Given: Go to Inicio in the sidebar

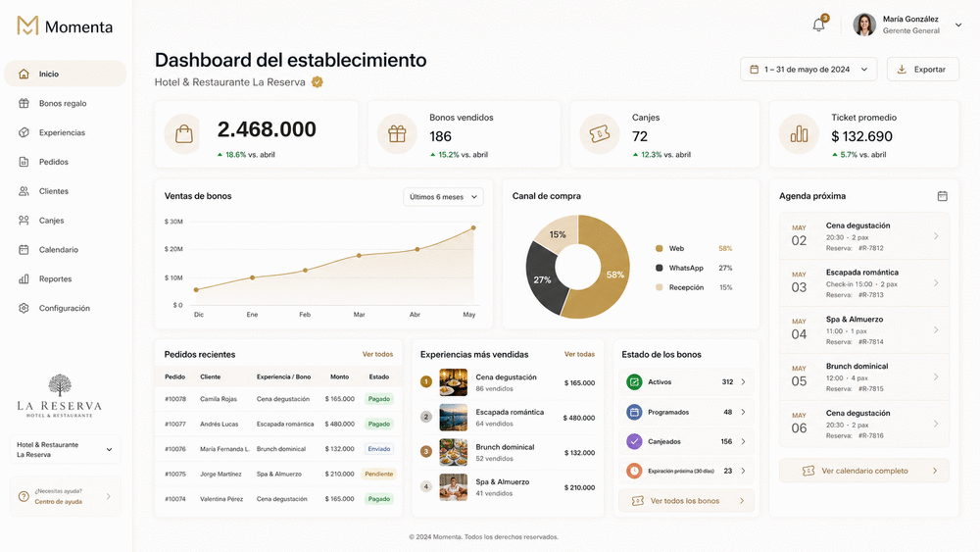Looking at the screenshot, I should click(x=65, y=74).
